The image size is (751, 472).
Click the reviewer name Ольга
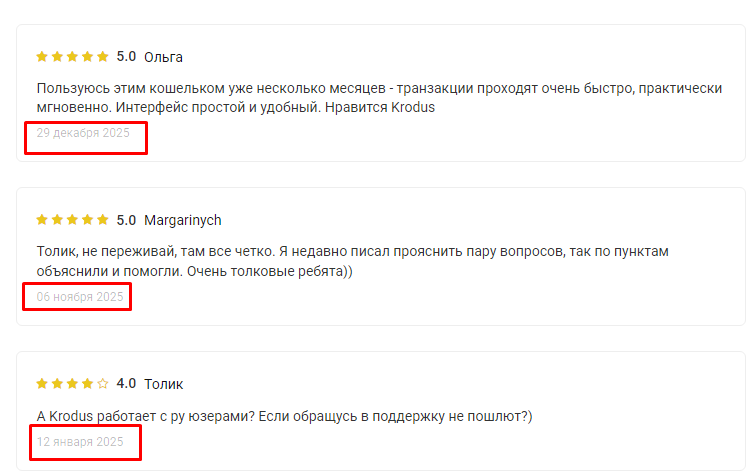[163, 57]
